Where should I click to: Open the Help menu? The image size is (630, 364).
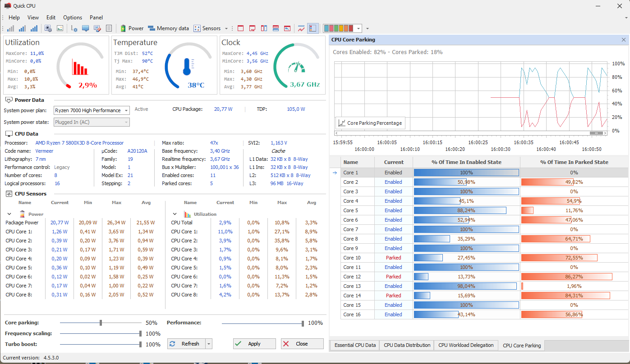coord(14,18)
